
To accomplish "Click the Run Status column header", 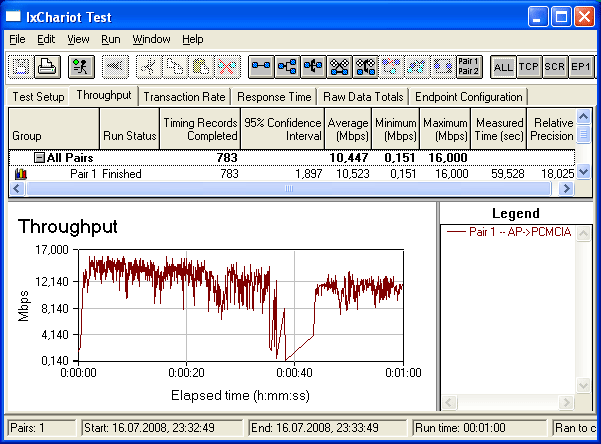I will [130, 129].
